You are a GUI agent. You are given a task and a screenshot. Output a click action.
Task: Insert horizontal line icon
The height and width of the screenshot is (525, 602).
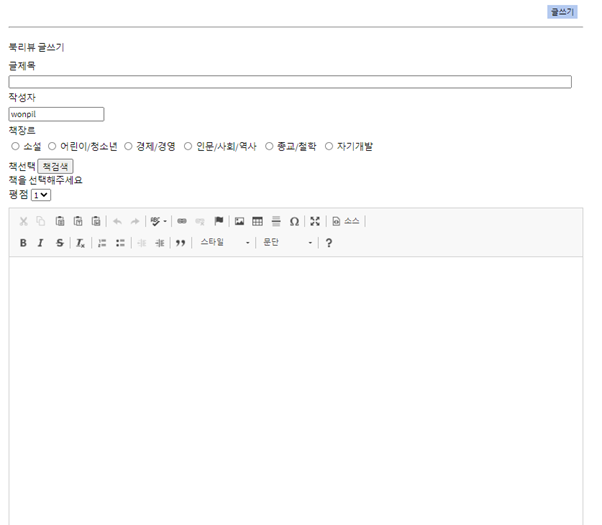coord(276,221)
